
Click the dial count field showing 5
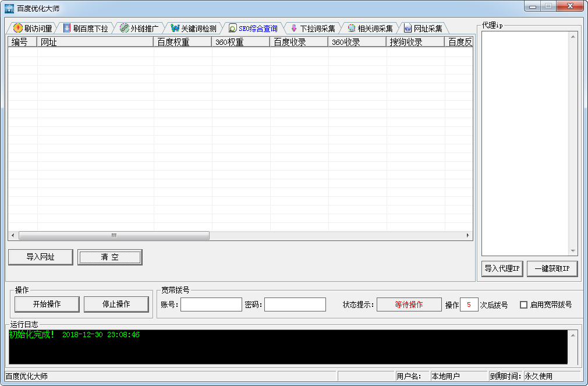[469, 304]
